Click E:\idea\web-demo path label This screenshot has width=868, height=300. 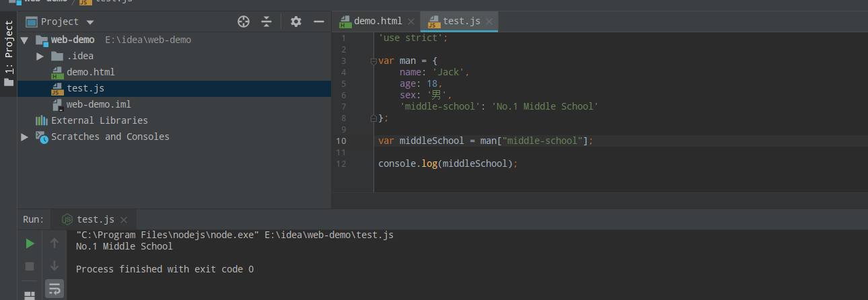[x=148, y=40]
